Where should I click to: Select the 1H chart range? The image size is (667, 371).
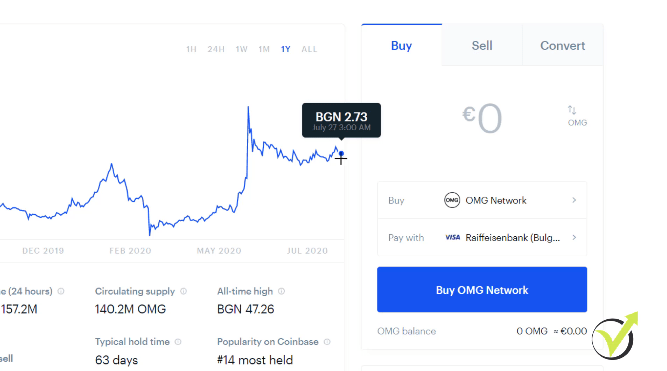click(191, 49)
